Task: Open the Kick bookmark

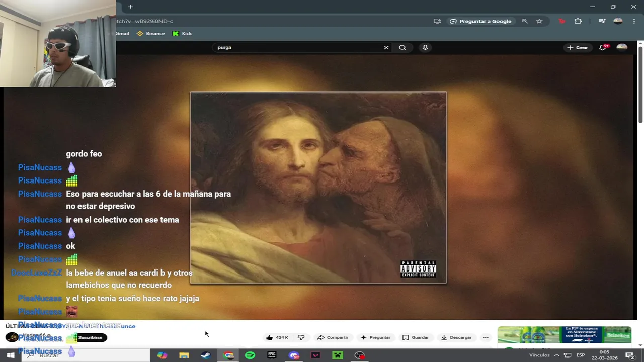Action: coord(182,33)
